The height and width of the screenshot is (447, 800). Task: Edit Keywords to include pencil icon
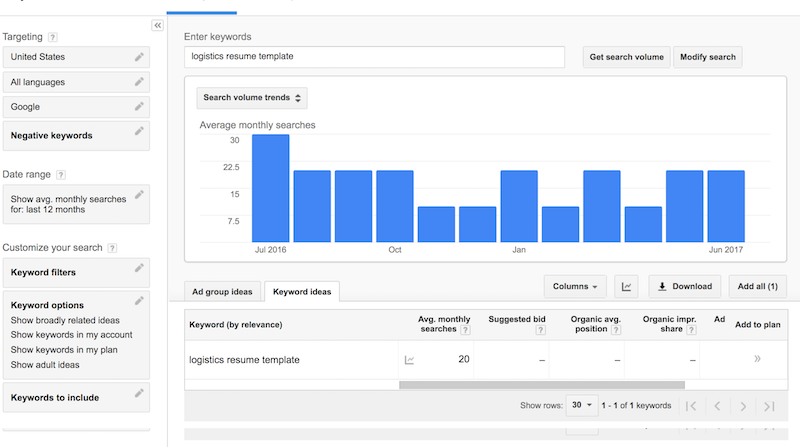pos(139,393)
